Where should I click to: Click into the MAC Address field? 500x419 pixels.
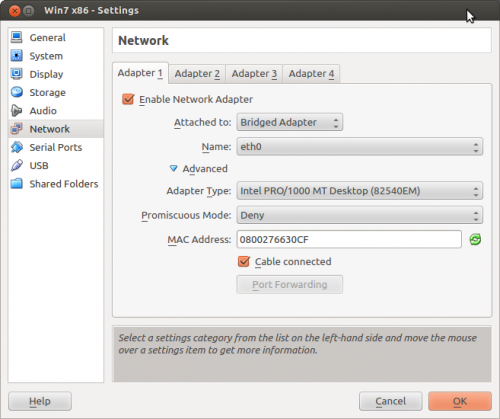349,239
